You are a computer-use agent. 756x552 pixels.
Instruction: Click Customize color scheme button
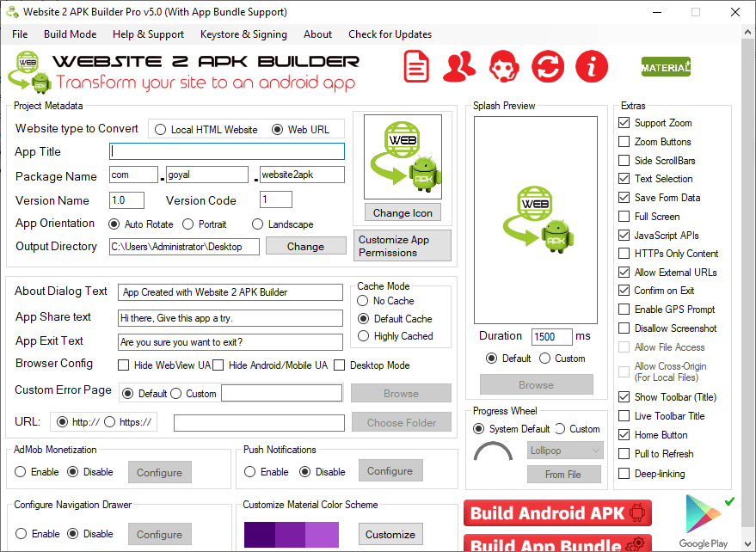pos(390,534)
